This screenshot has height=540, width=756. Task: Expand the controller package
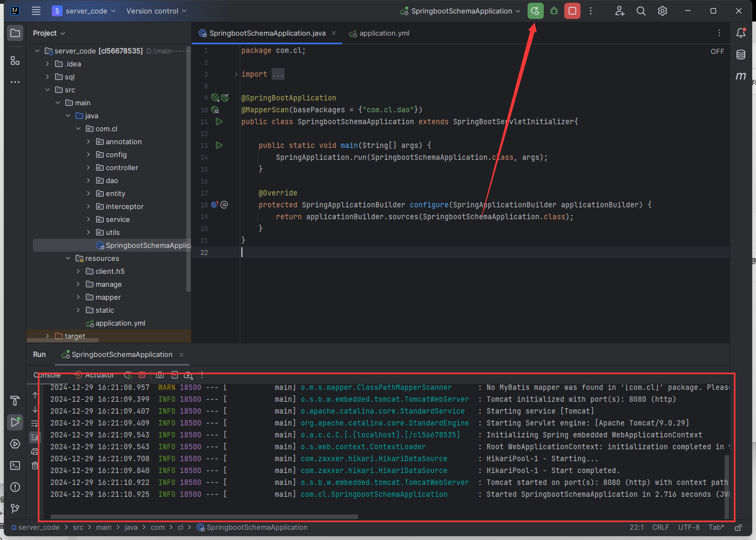click(89, 167)
